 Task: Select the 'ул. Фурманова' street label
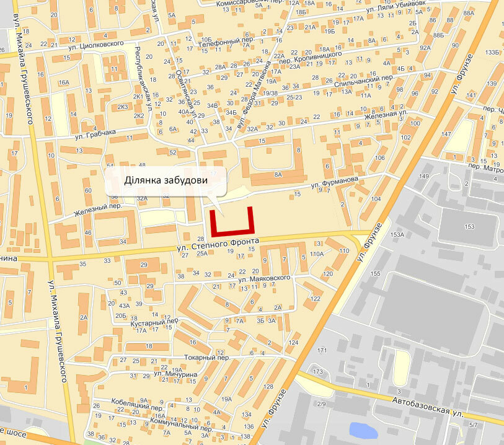334,182
